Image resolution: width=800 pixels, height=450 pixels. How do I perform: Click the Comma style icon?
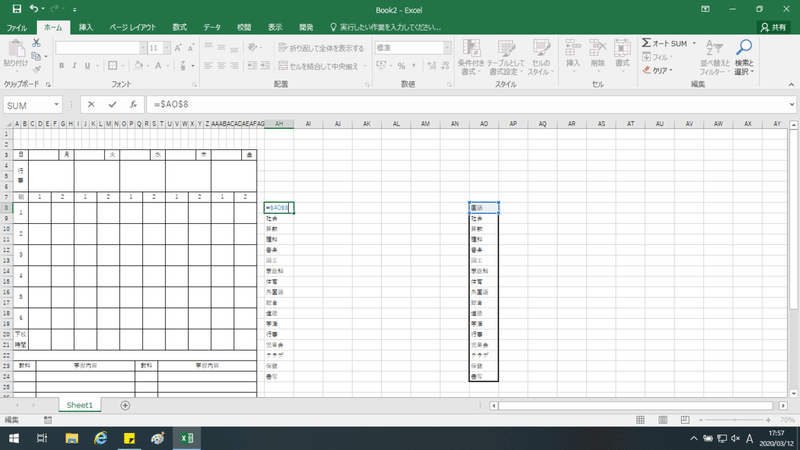(414, 65)
